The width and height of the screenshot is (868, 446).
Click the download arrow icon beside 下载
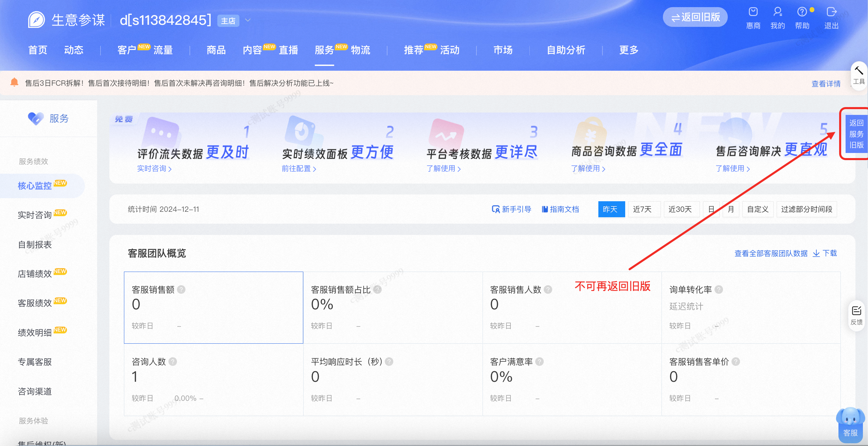816,253
